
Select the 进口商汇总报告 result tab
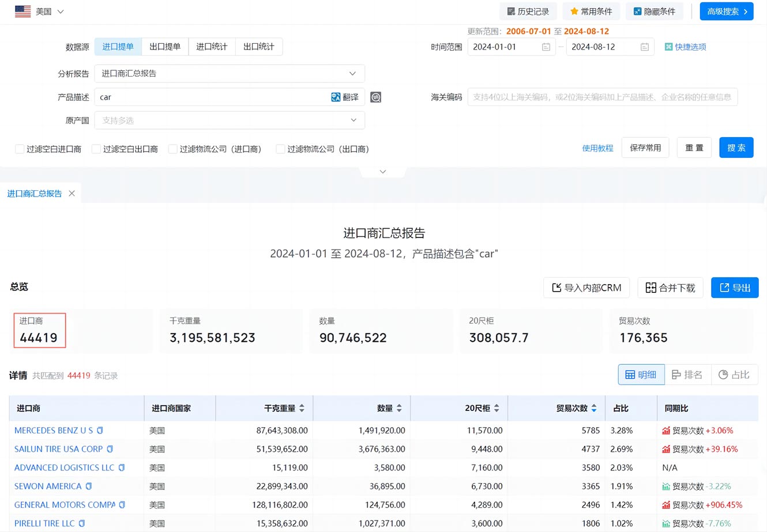pos(35,194)
